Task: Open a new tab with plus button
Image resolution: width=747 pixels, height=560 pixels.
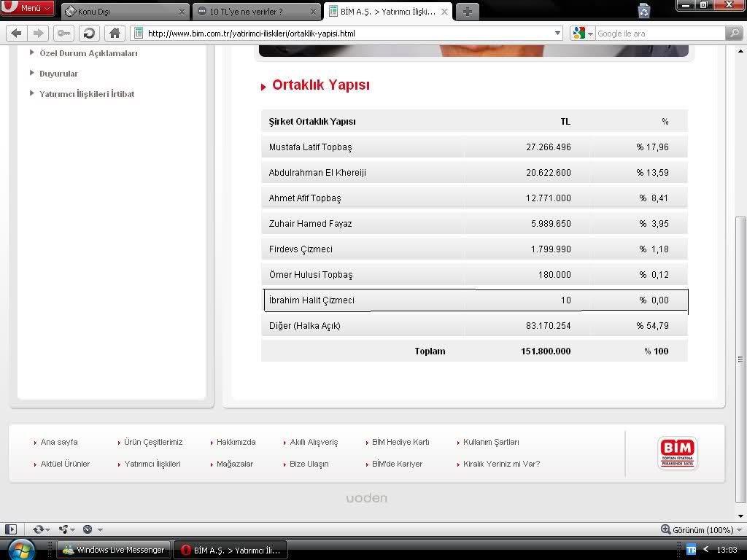Action: click(x=468, y=12)
